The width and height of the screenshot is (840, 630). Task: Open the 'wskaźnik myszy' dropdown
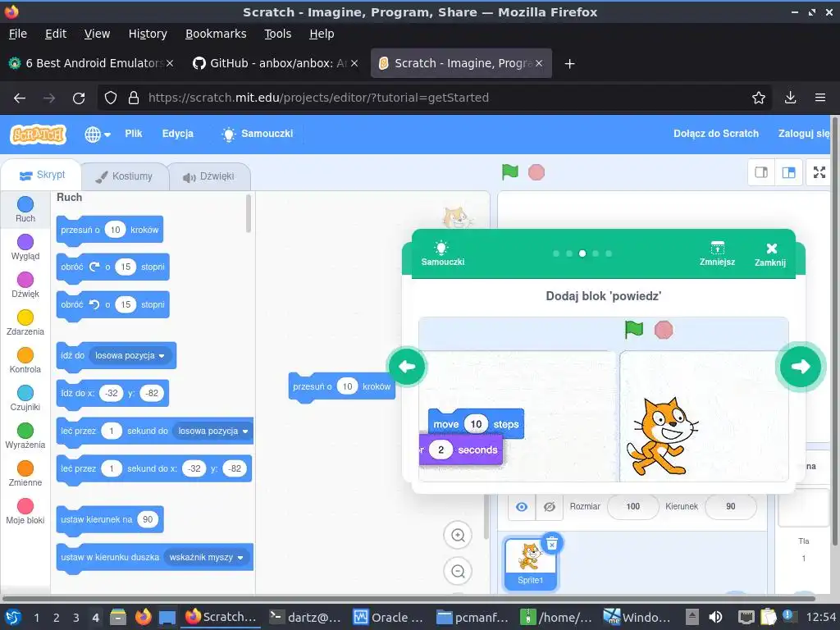[206, 557]
